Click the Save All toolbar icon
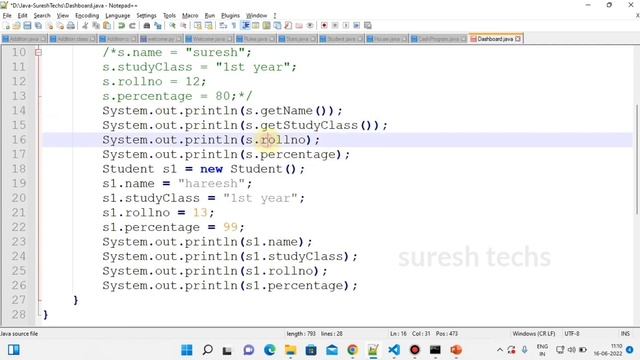Screen dimensions: 640x360 click(x=38, y=26)
